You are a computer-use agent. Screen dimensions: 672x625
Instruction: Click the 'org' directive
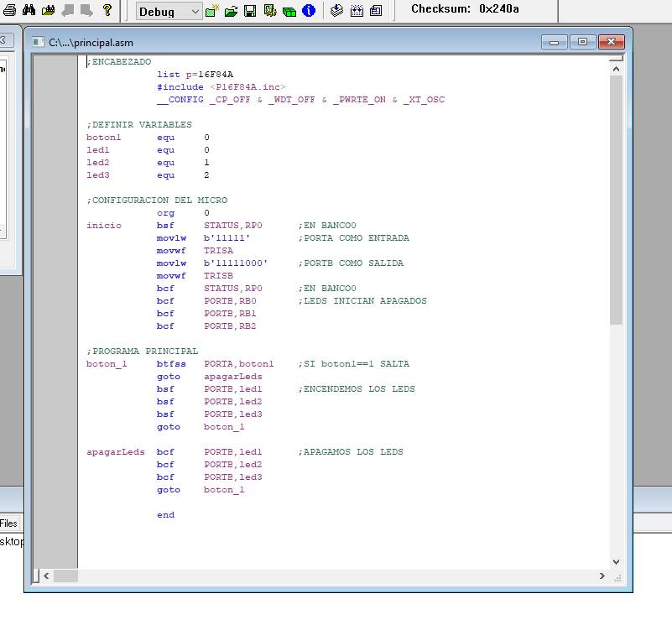(166, 212)
